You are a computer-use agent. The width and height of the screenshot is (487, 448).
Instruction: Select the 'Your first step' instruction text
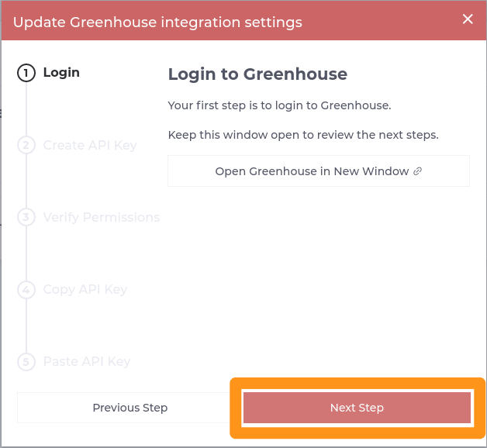coord(279,105)
